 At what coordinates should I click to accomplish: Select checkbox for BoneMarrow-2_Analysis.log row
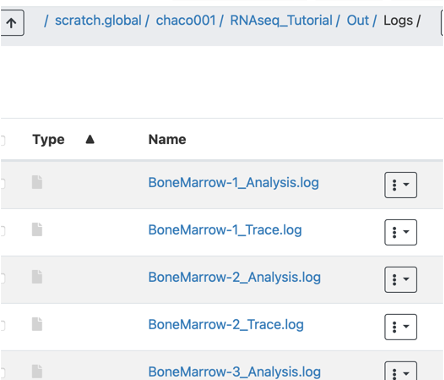pos(2,278)
